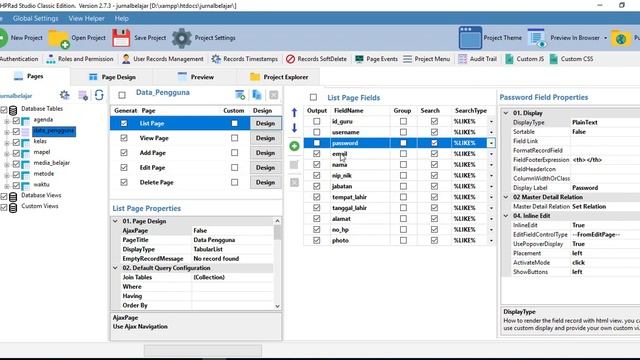The height and width of the screenshot is (360, 640).
Task: Open the Help menu
Action: (122, 18)
